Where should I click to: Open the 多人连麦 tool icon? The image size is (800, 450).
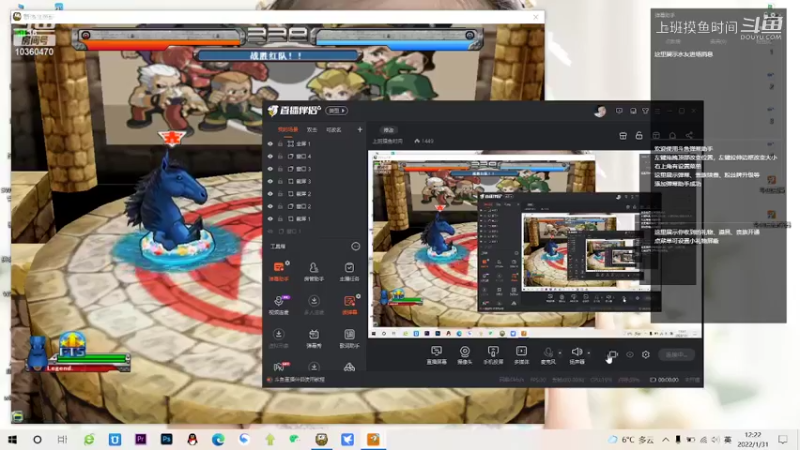(x=314, y=305)
